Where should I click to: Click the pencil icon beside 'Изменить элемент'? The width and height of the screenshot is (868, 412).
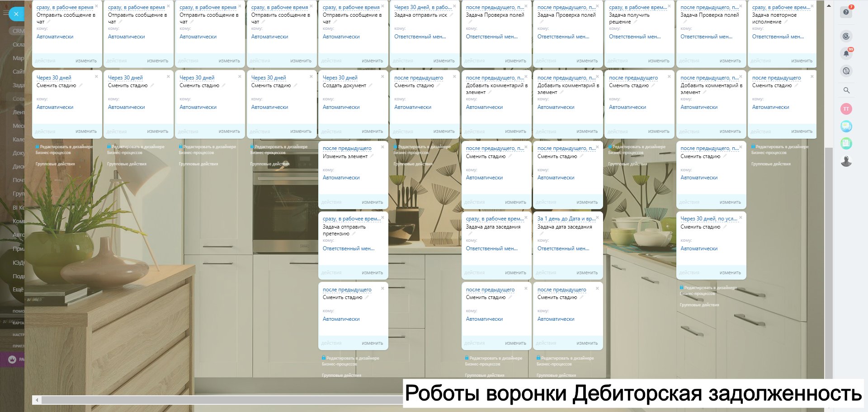[x=372, y=156]
